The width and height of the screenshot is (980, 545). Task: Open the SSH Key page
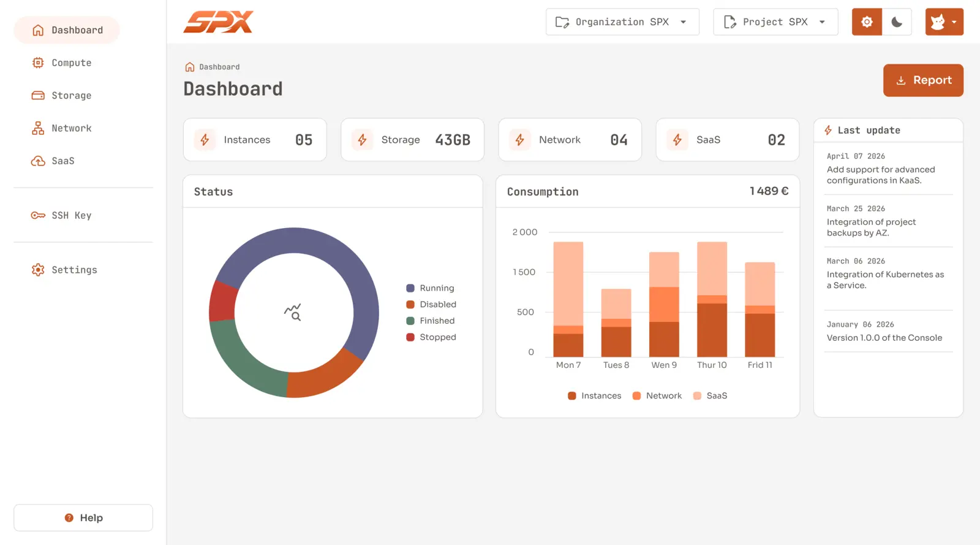pyautogui.click(x=61, y=215)
